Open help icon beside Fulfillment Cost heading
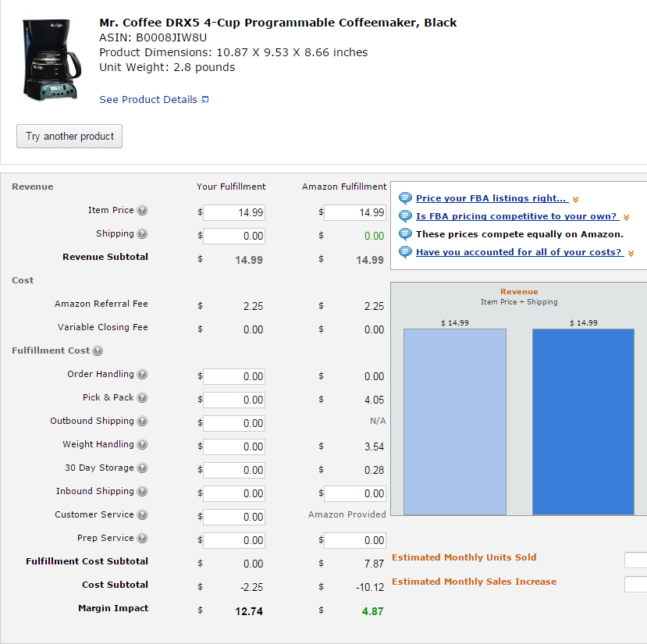 point(98,350)
